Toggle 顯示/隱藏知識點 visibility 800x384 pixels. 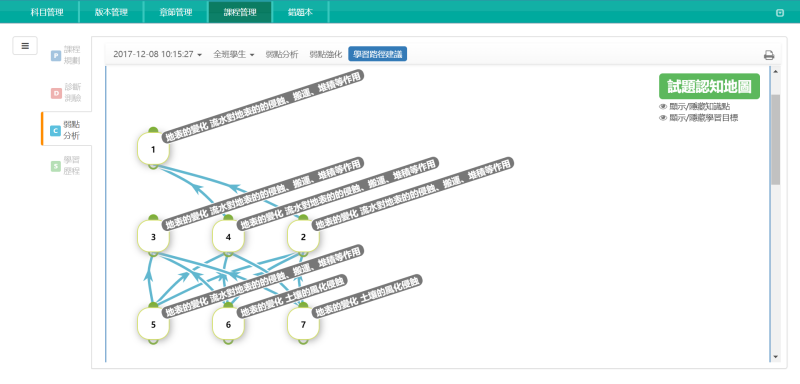pos(694,107)
